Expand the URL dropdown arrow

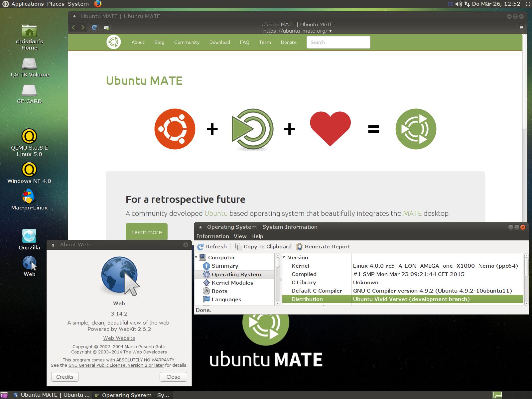pyautogui.click(x=330, y=31)
